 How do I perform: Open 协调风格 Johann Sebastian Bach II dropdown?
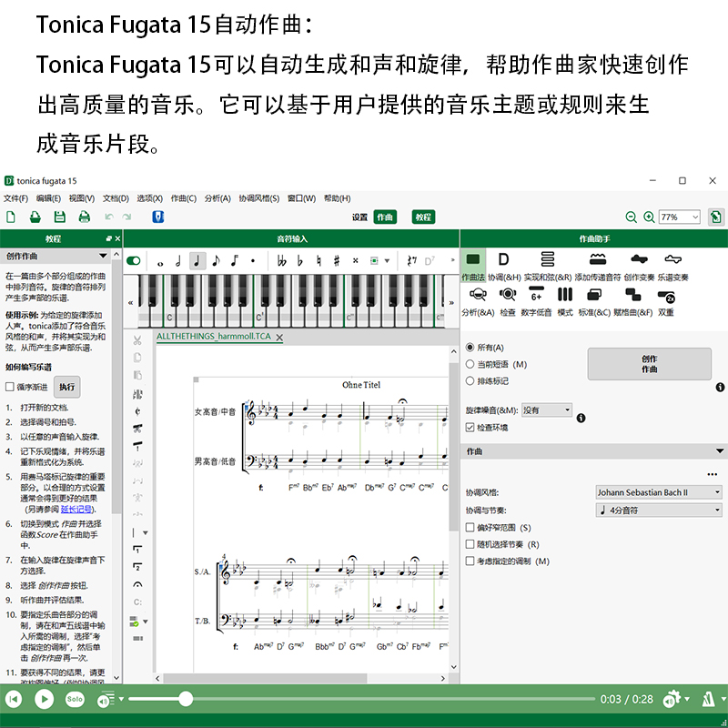(x=659, y=492)
